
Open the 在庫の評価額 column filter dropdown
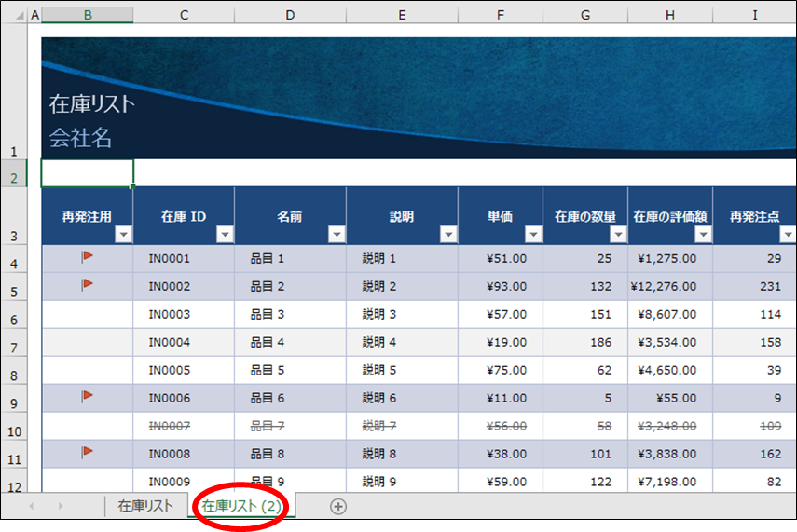pyautogui.click(x=703, y=234)
